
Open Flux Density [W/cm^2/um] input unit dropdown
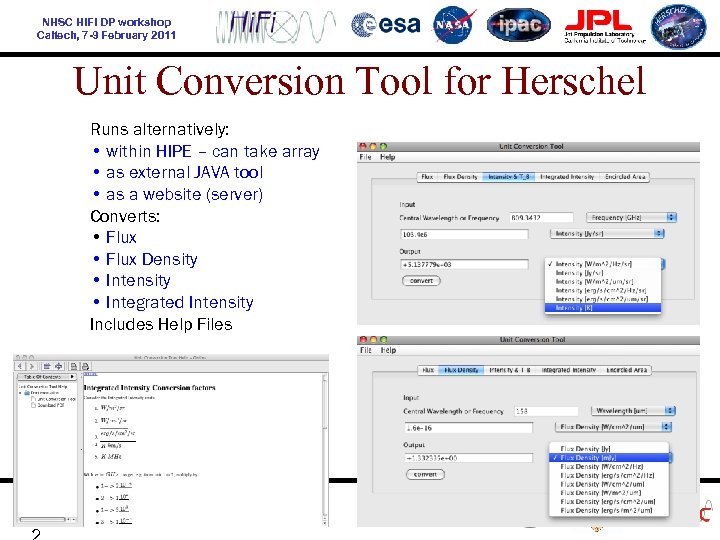(x=613, y=427)
